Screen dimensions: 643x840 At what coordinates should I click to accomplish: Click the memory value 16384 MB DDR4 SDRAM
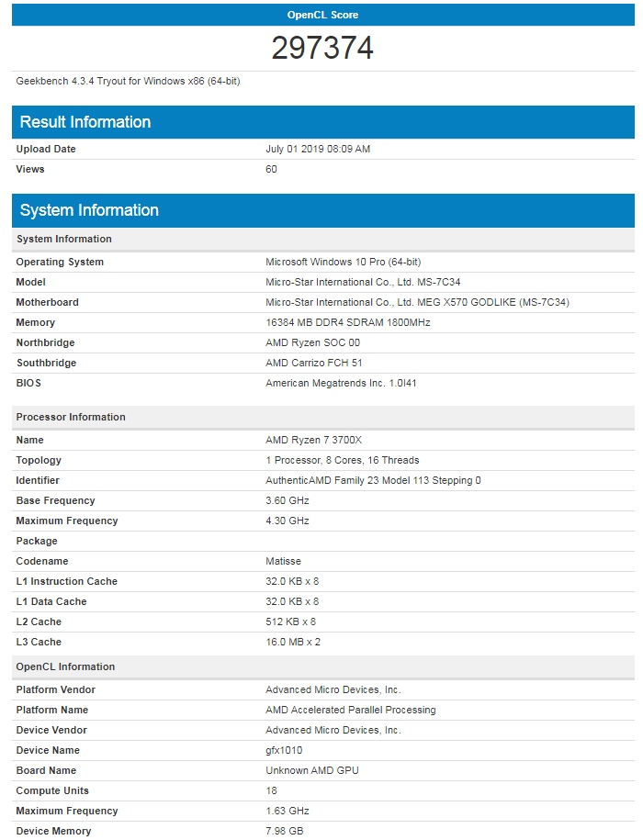click(x=348, y=322)
